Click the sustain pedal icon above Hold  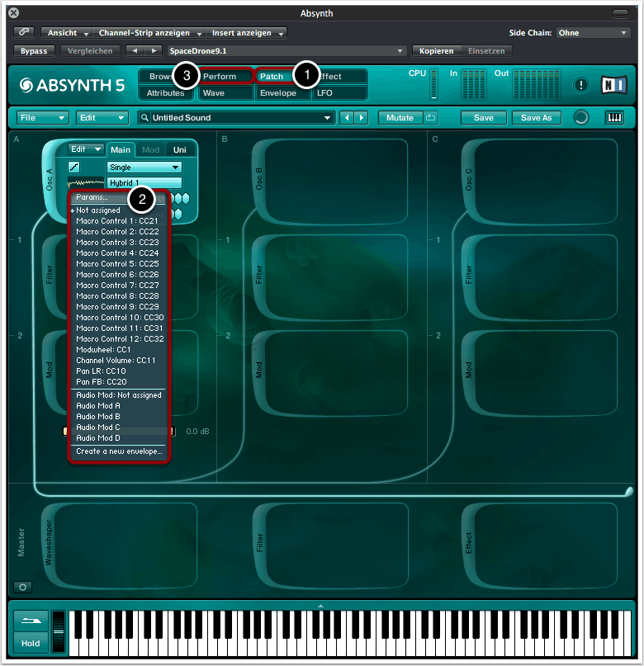pos(31,621)
